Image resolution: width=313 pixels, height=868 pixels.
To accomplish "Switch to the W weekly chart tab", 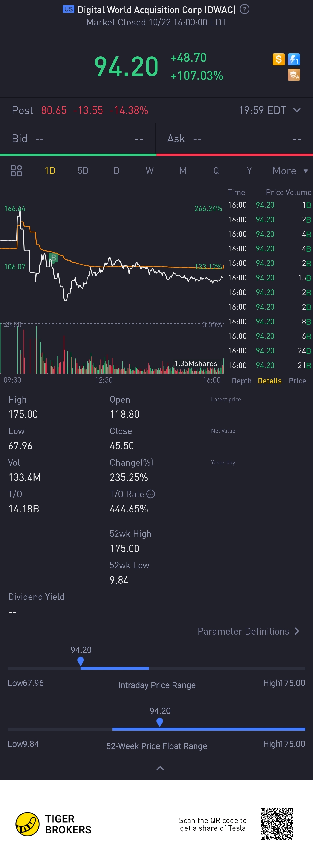I will [149, 171].
